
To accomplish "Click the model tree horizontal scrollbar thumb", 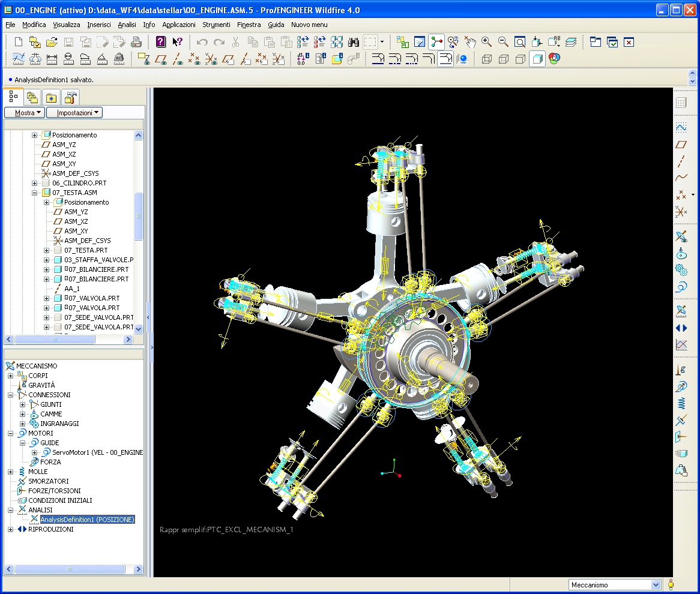I will click(55, 340).
